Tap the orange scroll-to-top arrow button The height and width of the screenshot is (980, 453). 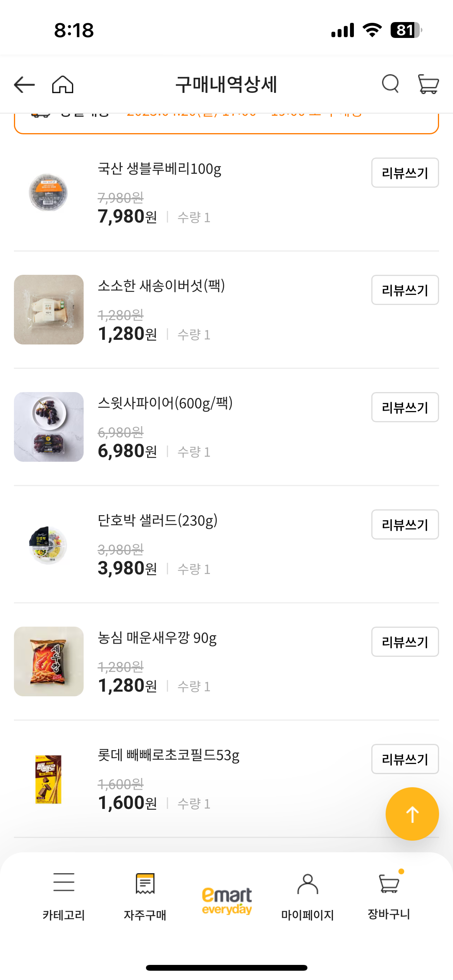pos(412,814)
